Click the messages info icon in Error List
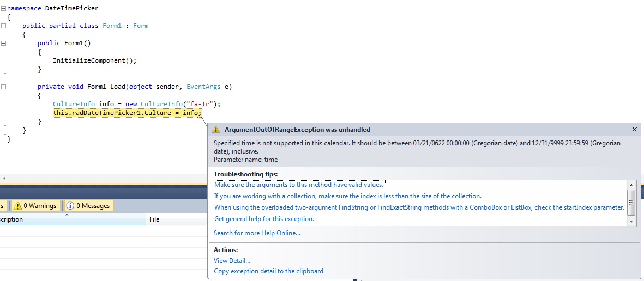This screenshot has width=644, height=281. click(x=70, y=206)
